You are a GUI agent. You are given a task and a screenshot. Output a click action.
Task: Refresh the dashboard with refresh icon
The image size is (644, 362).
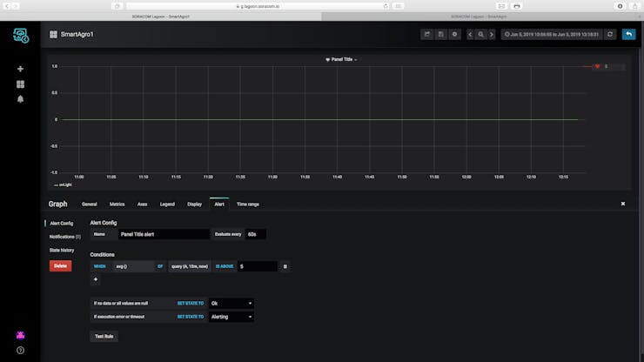[610, 35]
